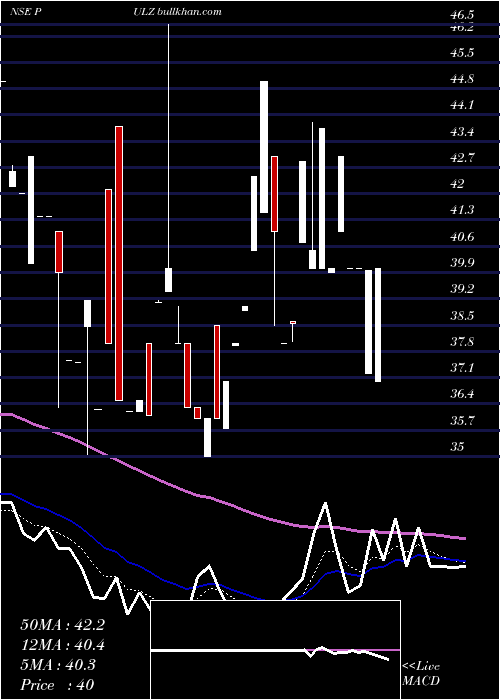Viewport: 500px width, 700px height.
Task: Click the 37.1 price axis label
Action: [462, 368]
